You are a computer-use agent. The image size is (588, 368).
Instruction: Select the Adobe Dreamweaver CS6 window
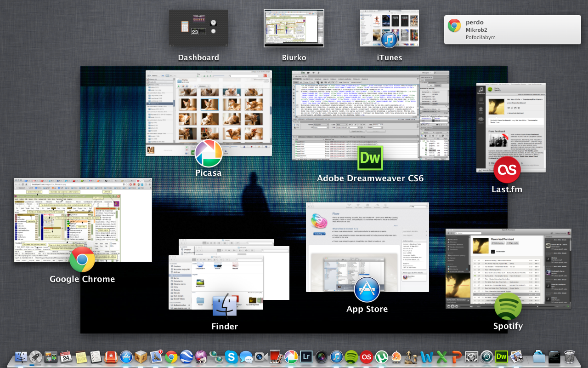pos(370,115)
